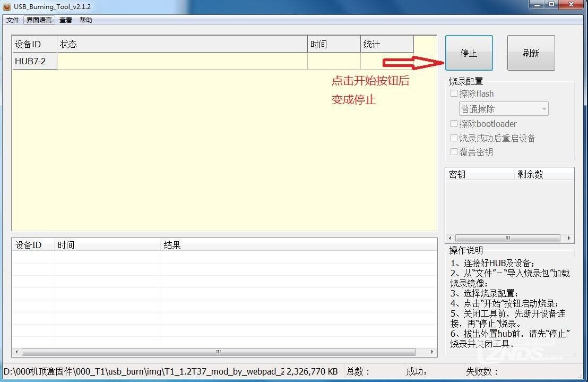Open the 界面语言 menu
The height and width of the screenshot is (382, 588).
[x=39, y=20]
